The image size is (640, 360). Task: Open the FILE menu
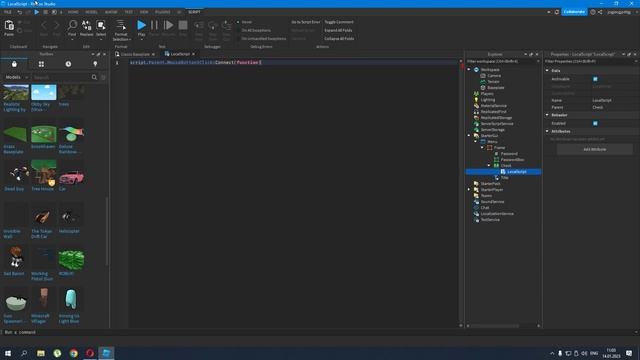tap(7, 12)
